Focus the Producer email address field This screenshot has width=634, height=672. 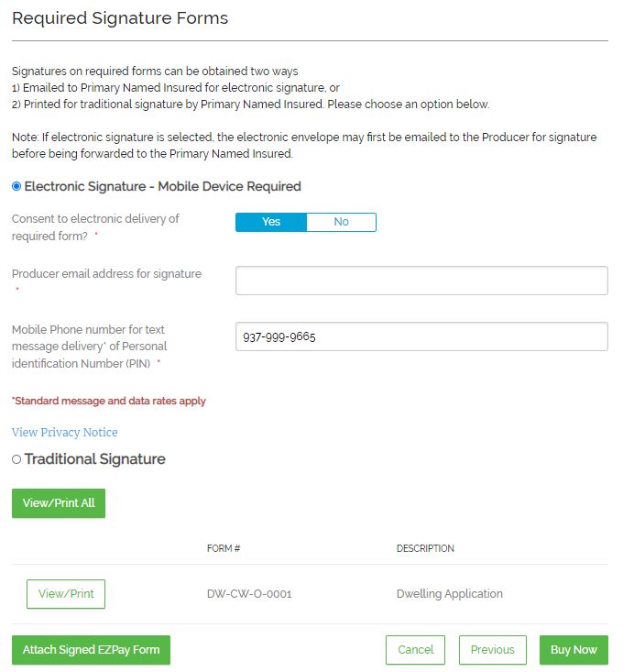421,281
